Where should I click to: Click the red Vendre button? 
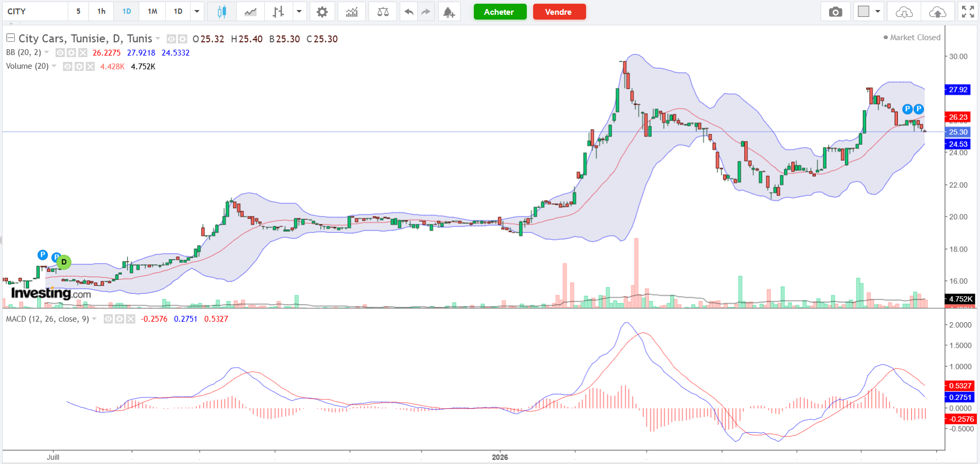pos(559,12)
